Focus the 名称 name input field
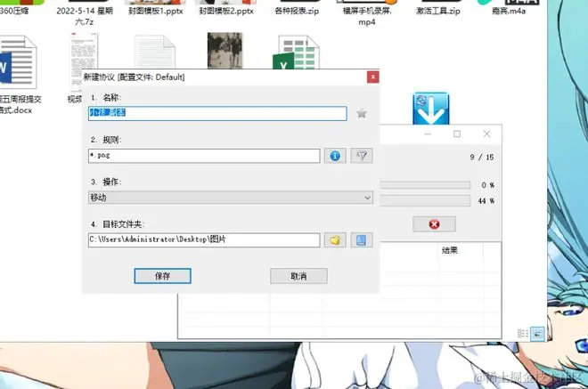The height and width of the screenshot is (389, 588). pos(217,113)
